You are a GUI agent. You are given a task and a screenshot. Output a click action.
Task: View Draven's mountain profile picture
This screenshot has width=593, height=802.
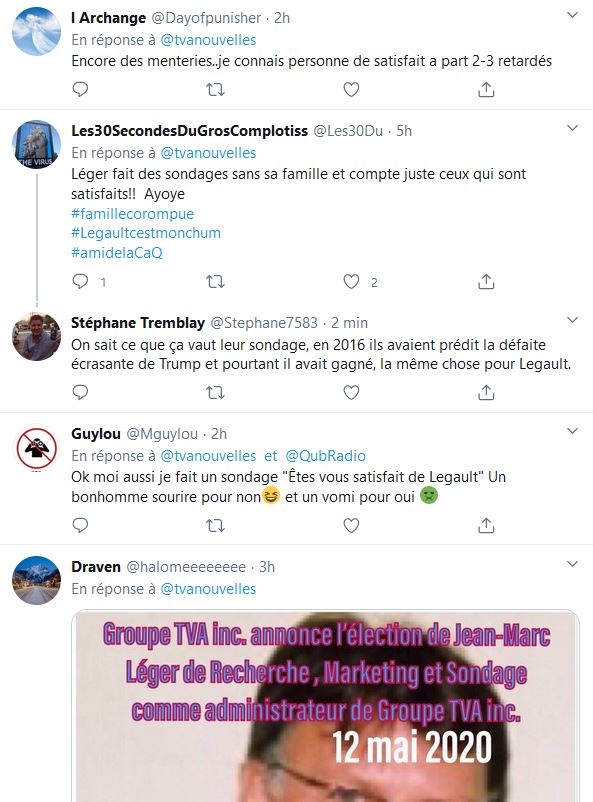click(x=36, y=580)
